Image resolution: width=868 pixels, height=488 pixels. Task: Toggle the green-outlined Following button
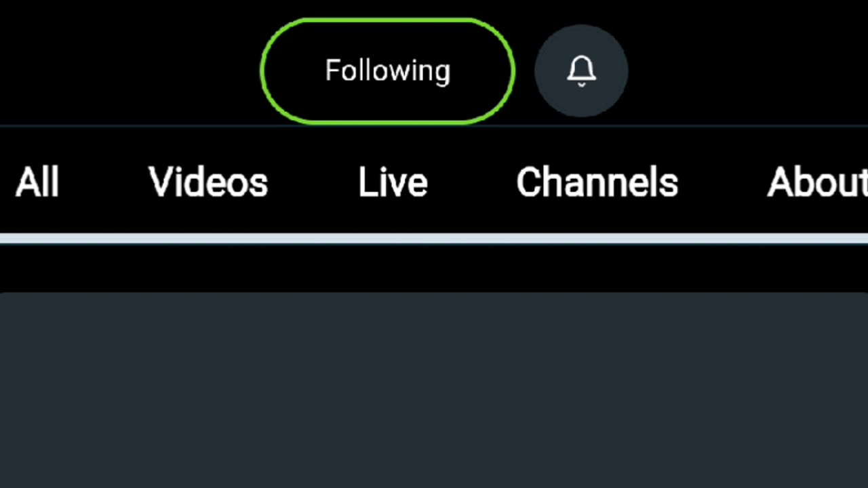(x=387, y=71)
